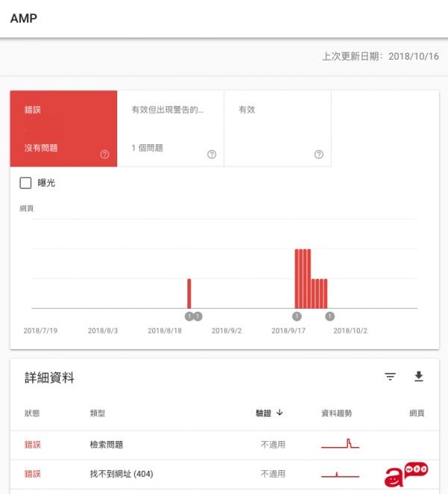This screenshot has height=494, width=448.
Task: Open help icon in the 錯誤 tab
Action: pyautogui.click(x=105, y=155)
